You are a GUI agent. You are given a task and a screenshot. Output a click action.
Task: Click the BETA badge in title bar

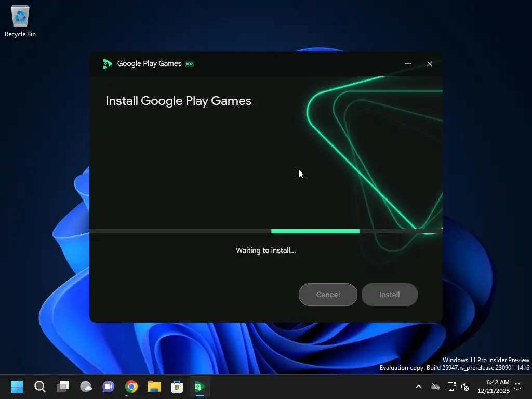190,64
